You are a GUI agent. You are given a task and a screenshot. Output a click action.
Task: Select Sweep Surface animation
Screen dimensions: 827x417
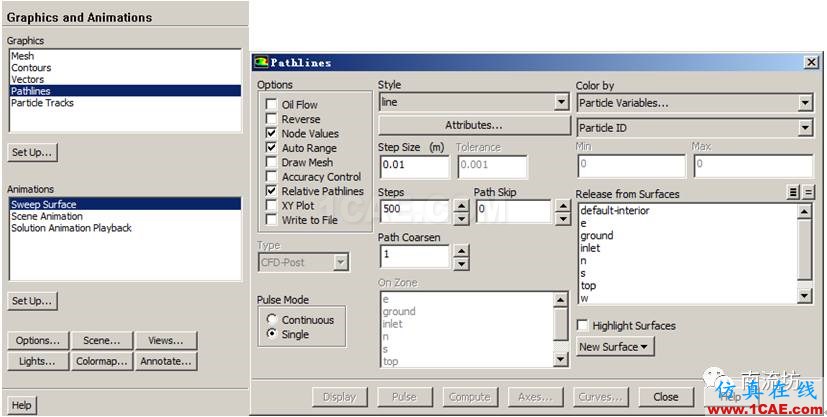click(125, 204)
